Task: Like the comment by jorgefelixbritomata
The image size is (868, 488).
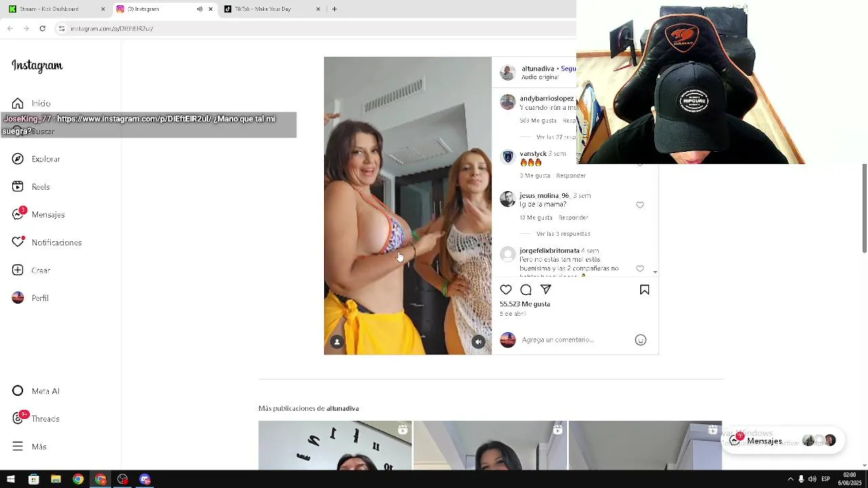Action: coord(639,268)
